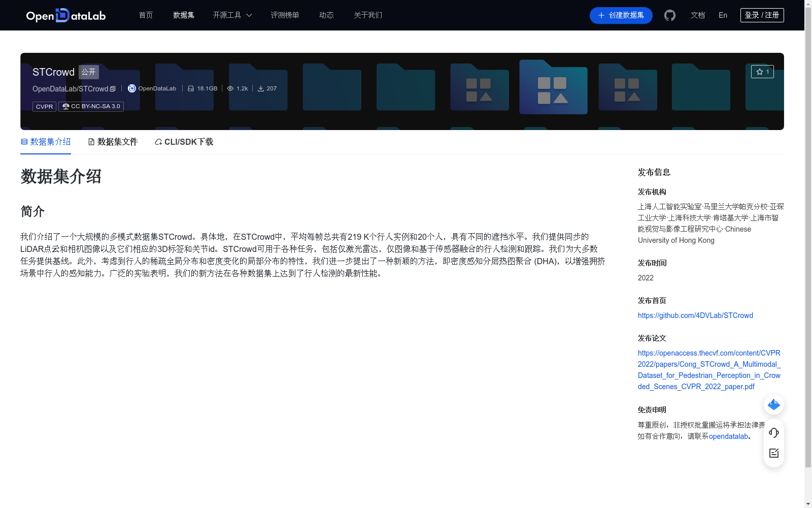
Task: Open the github.com/4DVLab/STCrowd link
Action: pyautogui.click(x=695, y=315)
